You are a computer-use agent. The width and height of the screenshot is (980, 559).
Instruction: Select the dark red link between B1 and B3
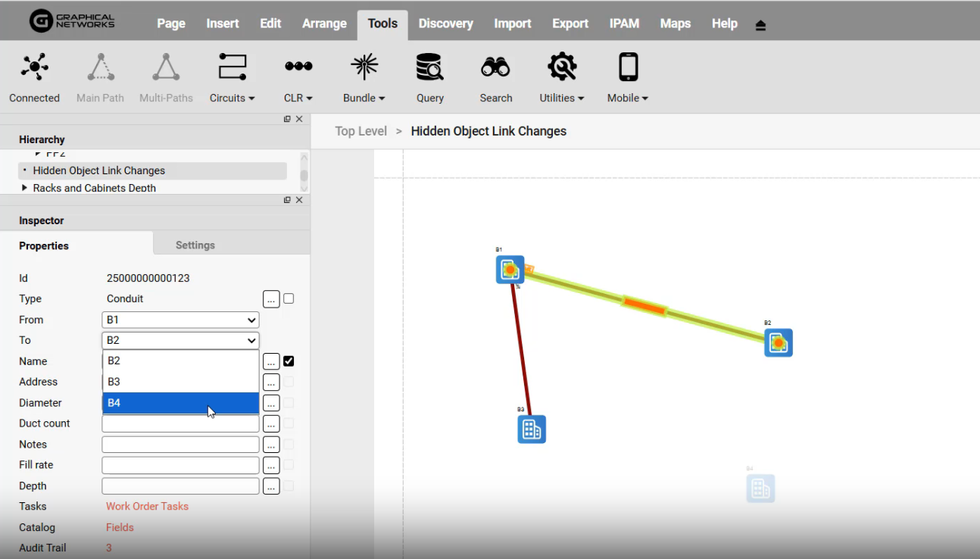pos(522,351)
